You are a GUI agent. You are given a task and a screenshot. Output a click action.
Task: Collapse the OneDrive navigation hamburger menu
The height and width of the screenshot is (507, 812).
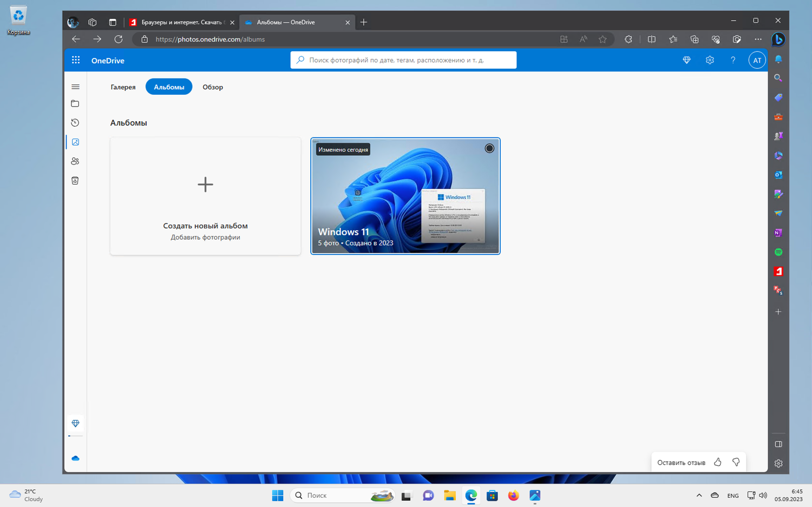point(75,87)
